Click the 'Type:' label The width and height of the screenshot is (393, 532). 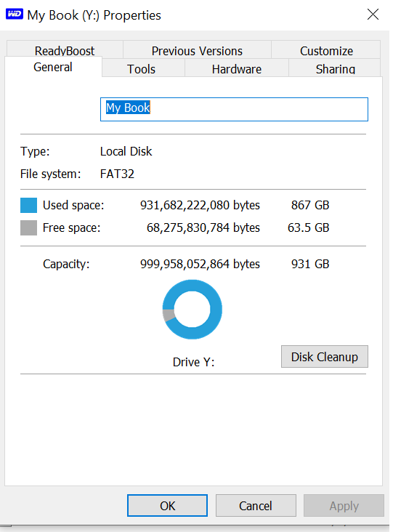tap(35, 151)
